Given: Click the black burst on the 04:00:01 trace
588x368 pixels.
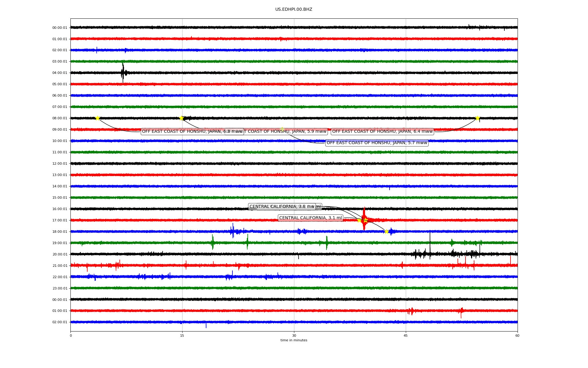Looking at the screenshot, I should pyautogui.click(x=123, y=72).
